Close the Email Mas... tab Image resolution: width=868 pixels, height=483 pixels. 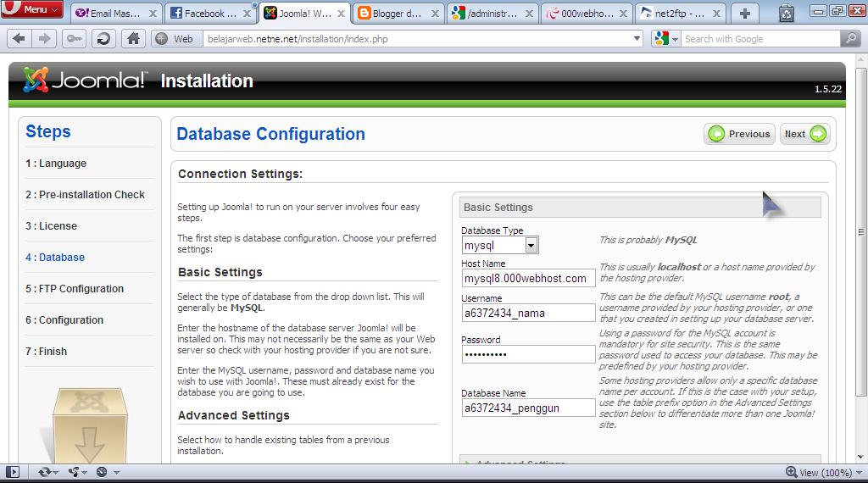coord(153,14)
